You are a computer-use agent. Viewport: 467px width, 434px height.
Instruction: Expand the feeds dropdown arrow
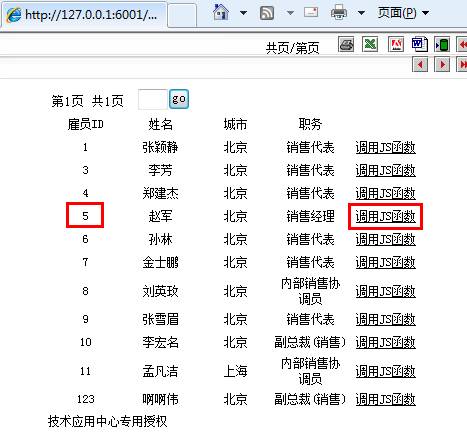pos(290,13)
